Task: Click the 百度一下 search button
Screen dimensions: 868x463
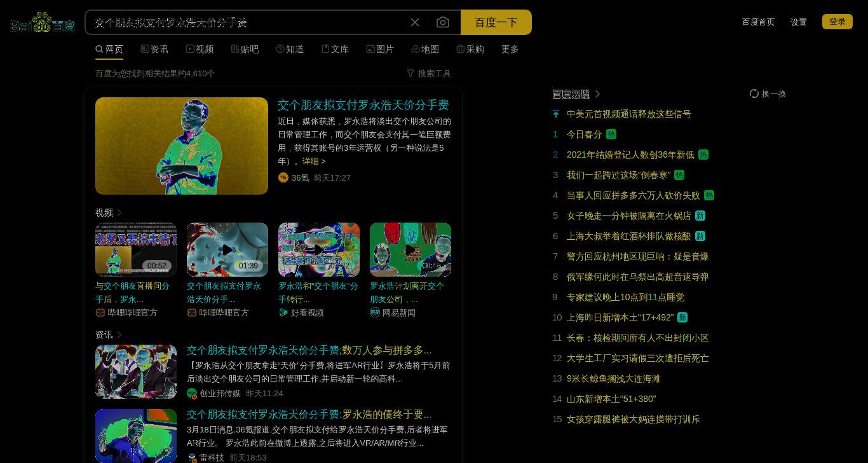Action: coord(496,22)
